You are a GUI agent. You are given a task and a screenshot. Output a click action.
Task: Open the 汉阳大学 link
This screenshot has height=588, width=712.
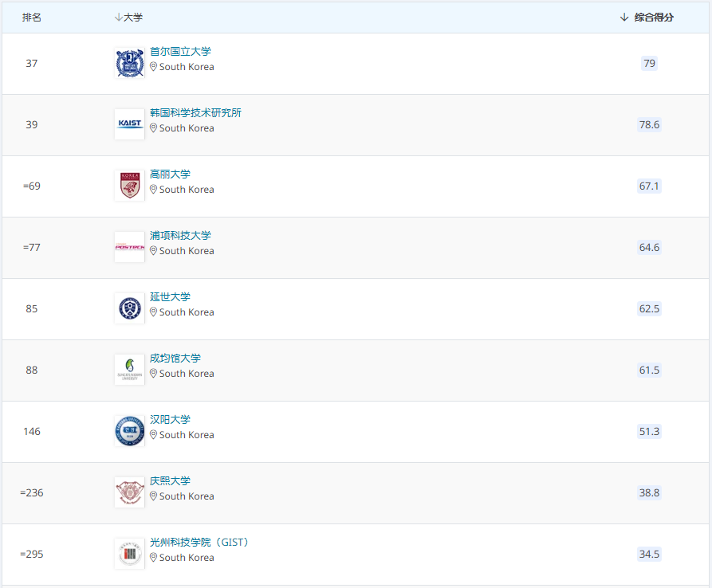pyautogui.click(x=171, y=419)
